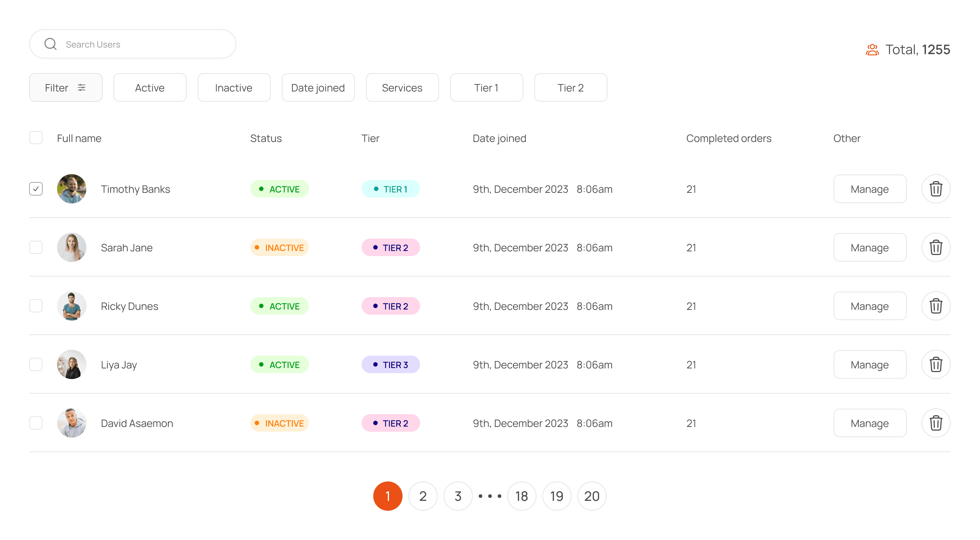Screen dimensions: 980x540
Task: Click the trash icon for Liya Jay
Action: pyautogui.click(x=935, y=365)
